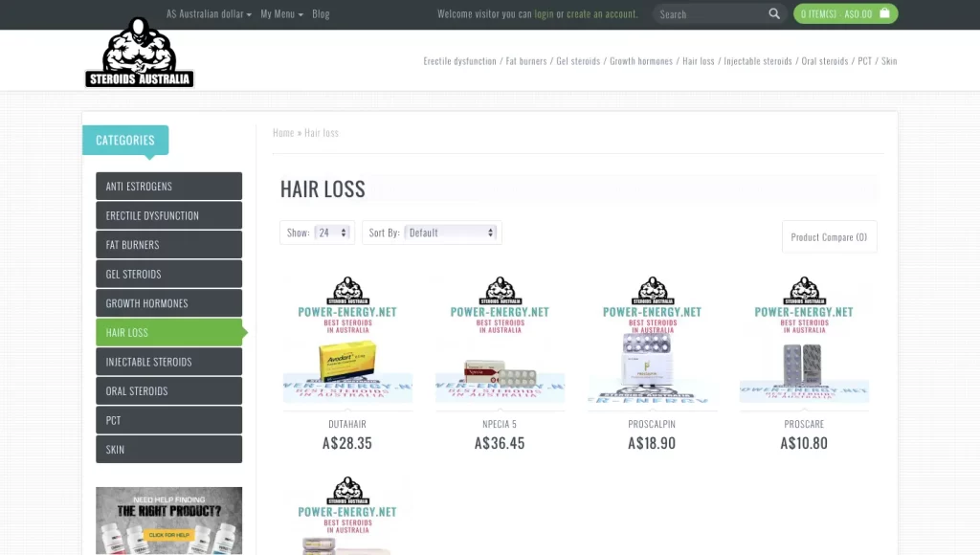
Task: Click the Product Compare (0) button
Action: 829,237
